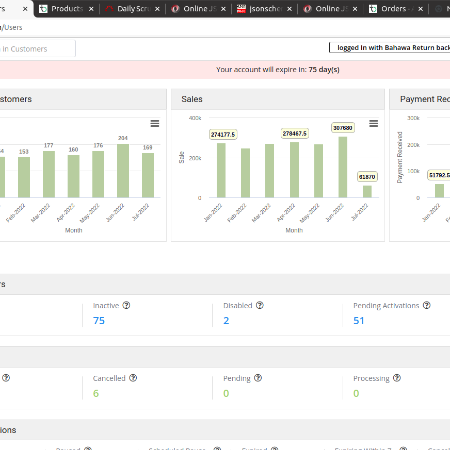Open the 51 pending activations count
The height and width of the screenshot is (450, 450).
tap(359, 321)
